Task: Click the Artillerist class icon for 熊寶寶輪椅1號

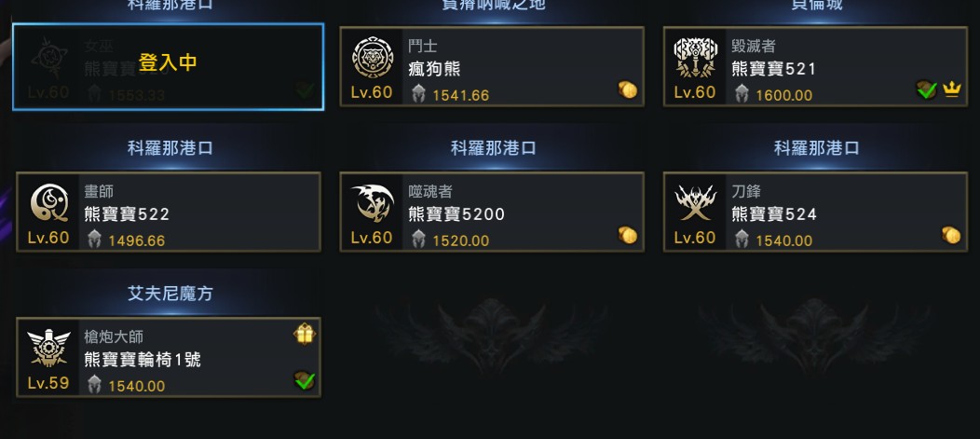Action: coord(48,349)
